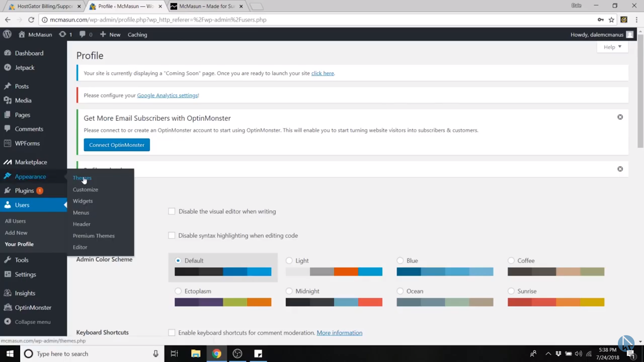Click the WPForms icon in sidebar
The image size is (644, 362).
[7, 143]
